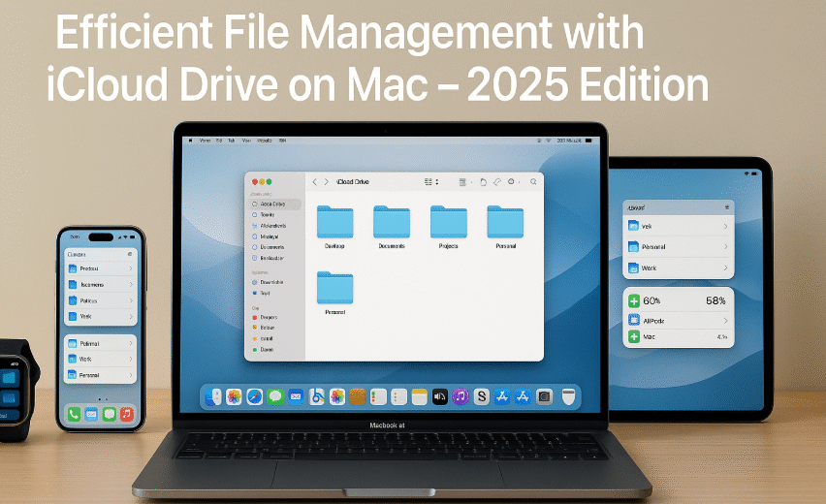Click the icon in iPhone widget header
Viewport: 826px width, 504px height.
pos(130,254)
